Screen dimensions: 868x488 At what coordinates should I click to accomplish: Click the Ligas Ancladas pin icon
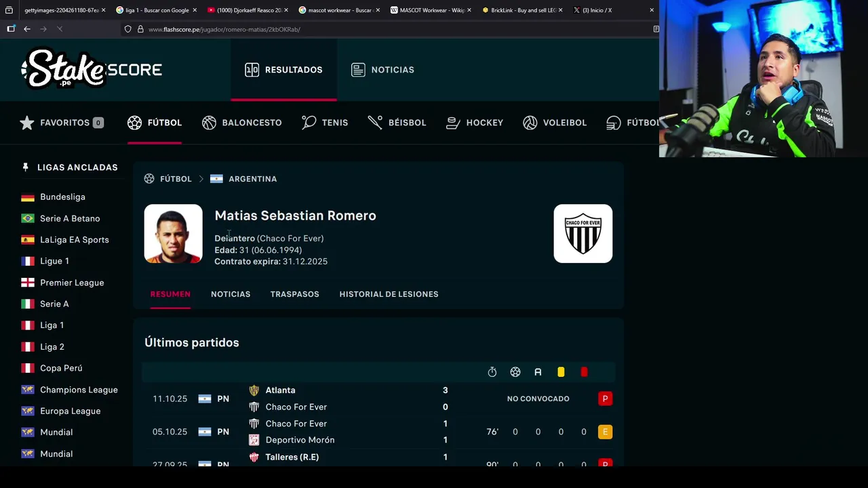(x=26, y=167)
